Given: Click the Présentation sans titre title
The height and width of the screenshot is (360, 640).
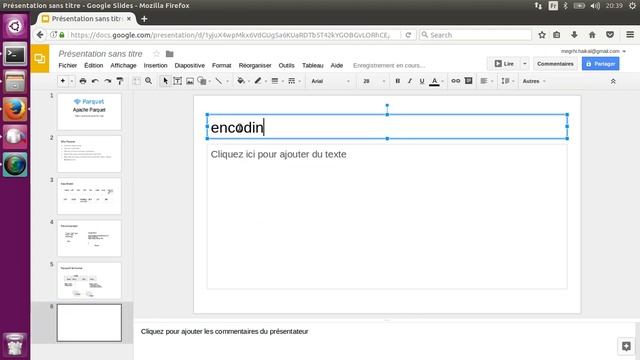Looking at the screenshot, I should pos(100,53).
